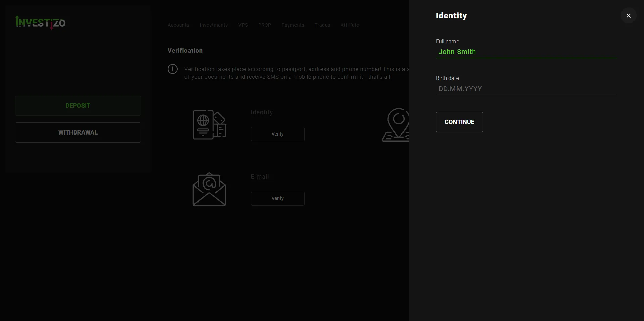This screenshot has width=644, height=321.
Task: Click the CONTINUE button
Action: pyautogui.click(x=460, y=122)
